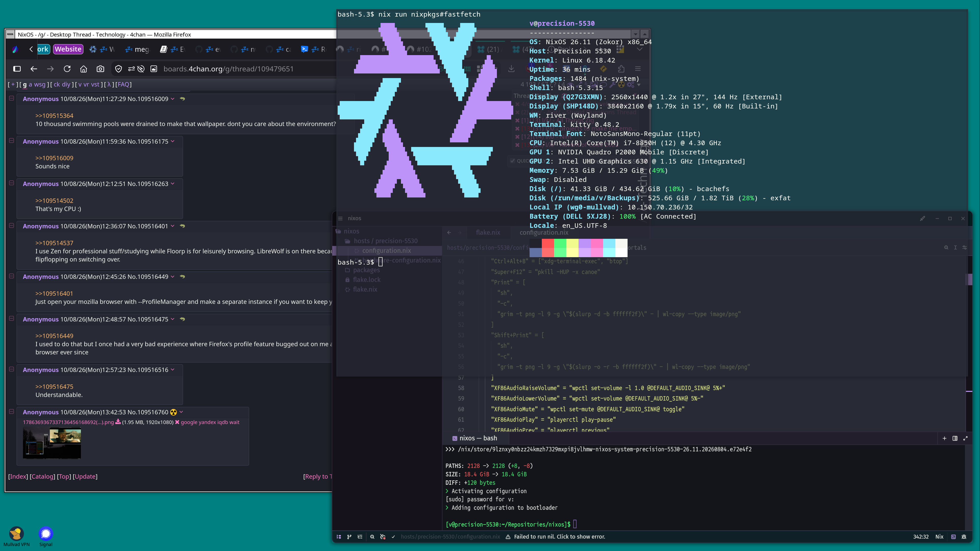Select the Nix language selector in status bar

tap(939, 536)
